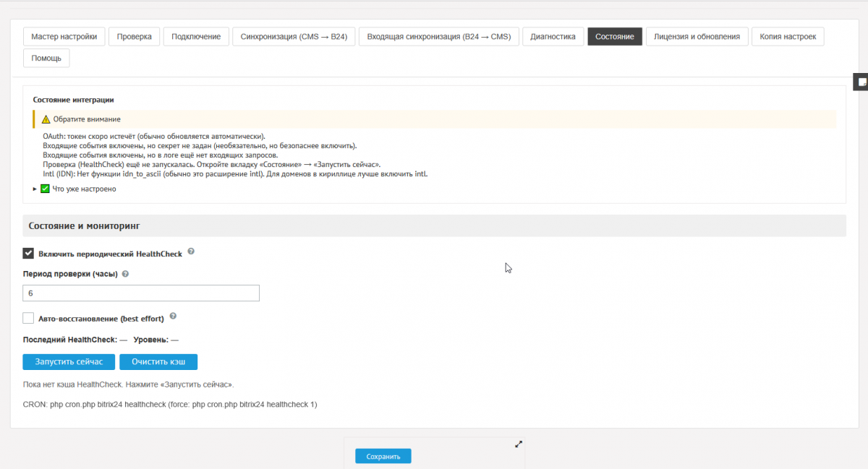The width and height of the screenshot is (868, 469).
Task: Click help icon next to Авто-восстановление
Action: [x=173, y=317]
